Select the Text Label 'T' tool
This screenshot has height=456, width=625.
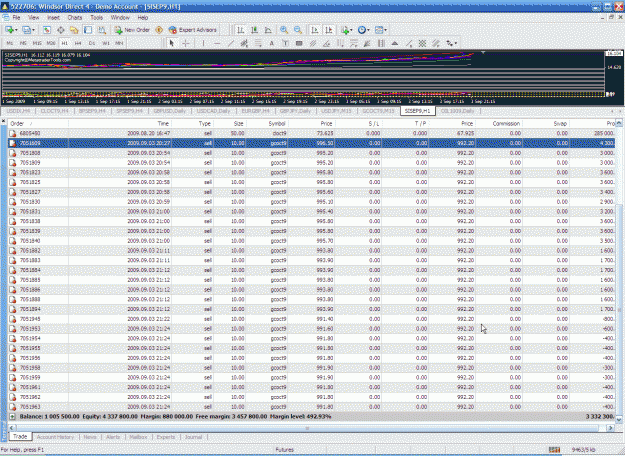285,43
